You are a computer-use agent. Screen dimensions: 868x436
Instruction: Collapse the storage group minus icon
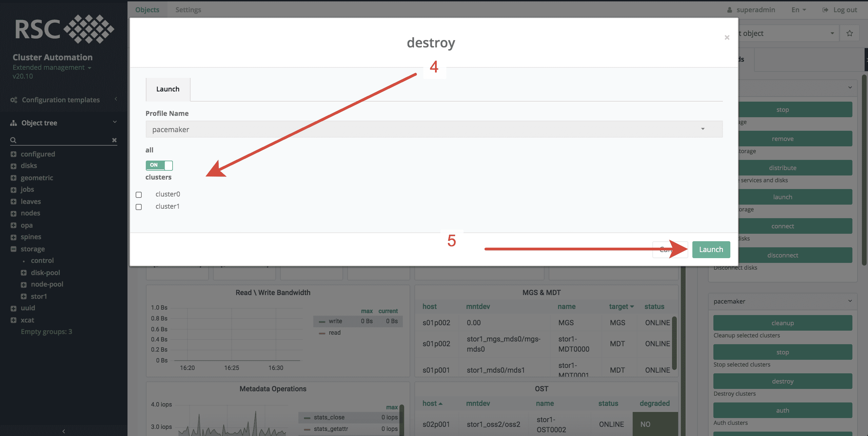pyautogui.click(x=14, y=249)
